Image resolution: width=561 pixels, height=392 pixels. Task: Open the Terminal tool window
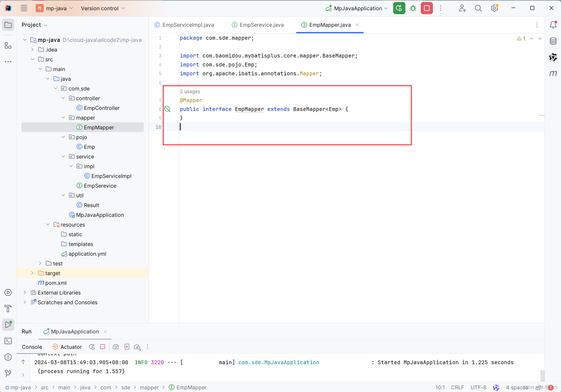[x=8, y=341]
